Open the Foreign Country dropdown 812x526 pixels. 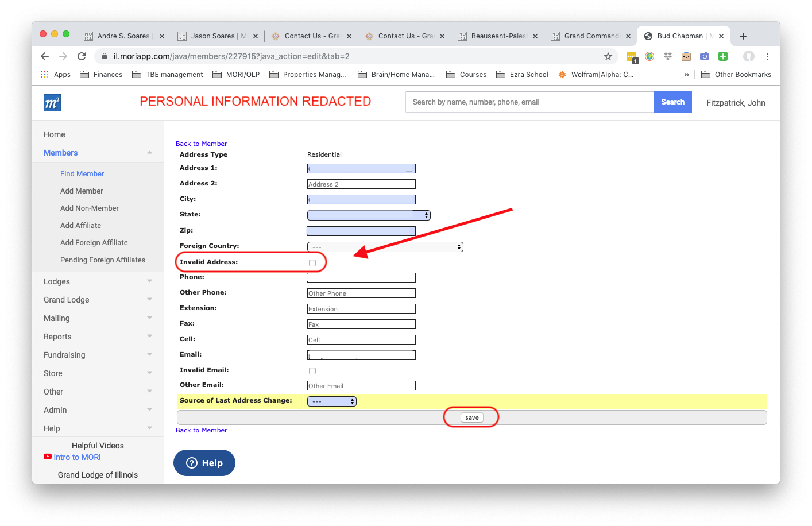coord(385,247)
